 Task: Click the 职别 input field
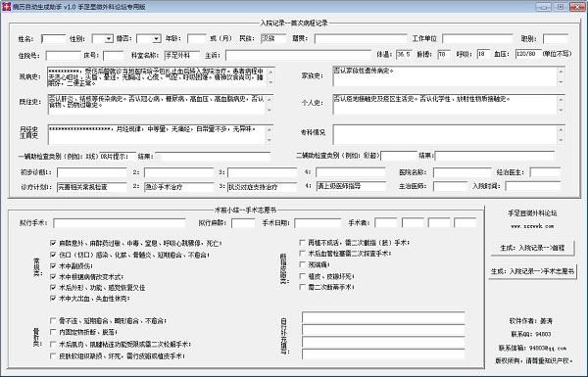coord(556,38)
